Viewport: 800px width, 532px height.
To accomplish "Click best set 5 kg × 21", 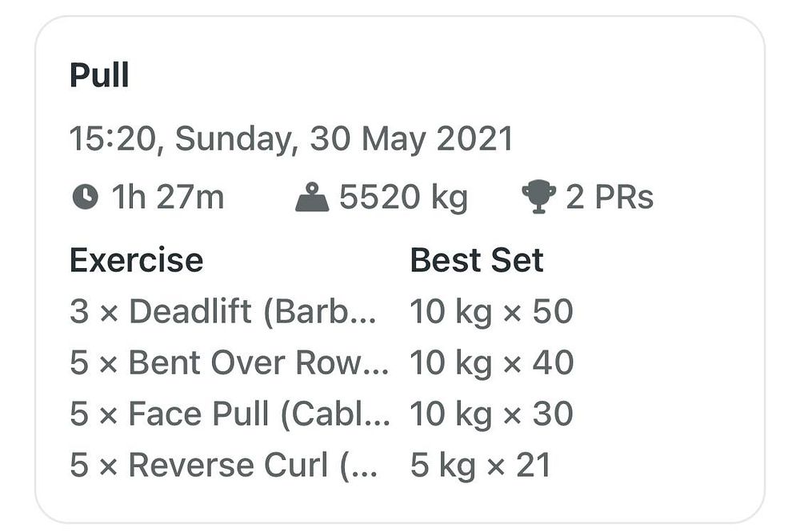I will (x=481, y=465).
